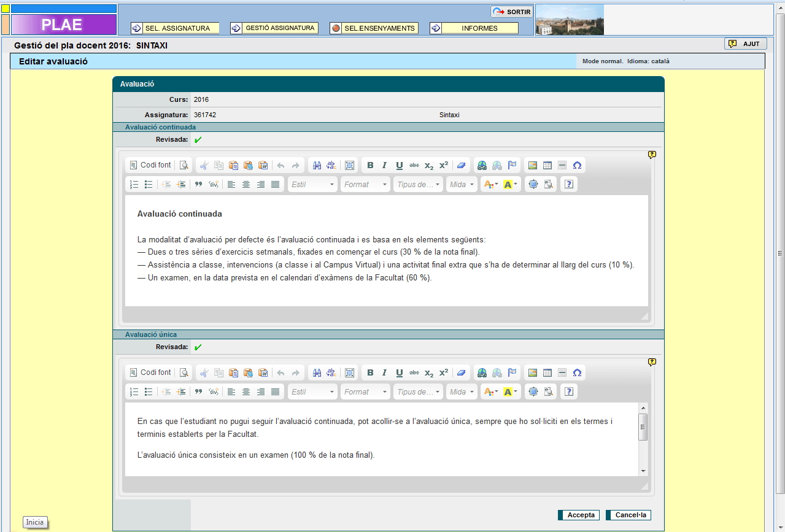Increase indent in Avaluació continuada editor
Viewport: 785px width, 532px height.
point(181,184)
